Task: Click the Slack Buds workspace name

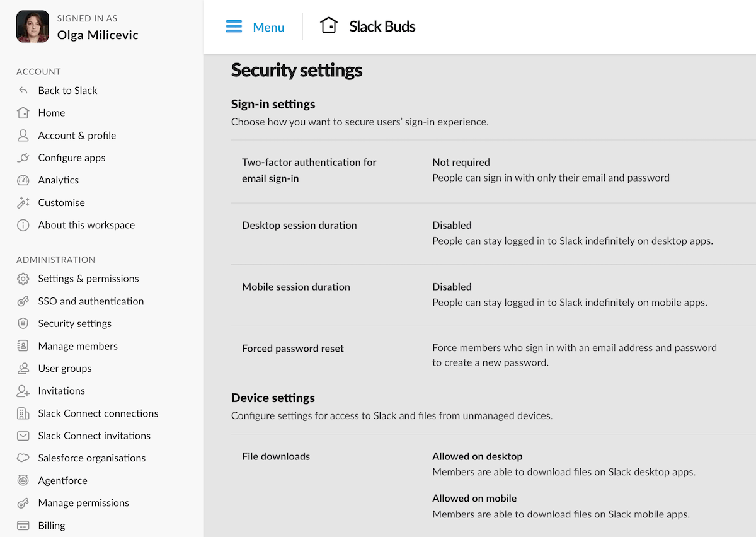Action: (x=382, y=26)
